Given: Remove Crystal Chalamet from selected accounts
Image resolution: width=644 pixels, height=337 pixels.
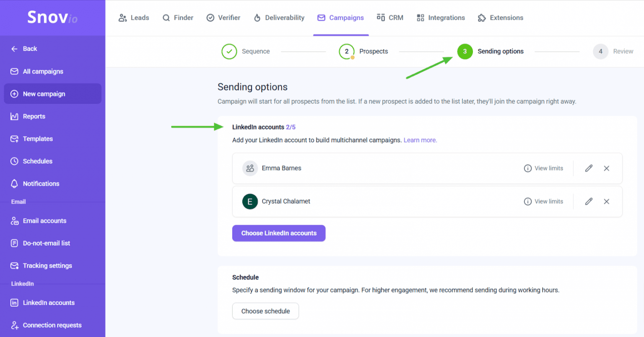Looking at the screenshot, I should pos(607,202).
